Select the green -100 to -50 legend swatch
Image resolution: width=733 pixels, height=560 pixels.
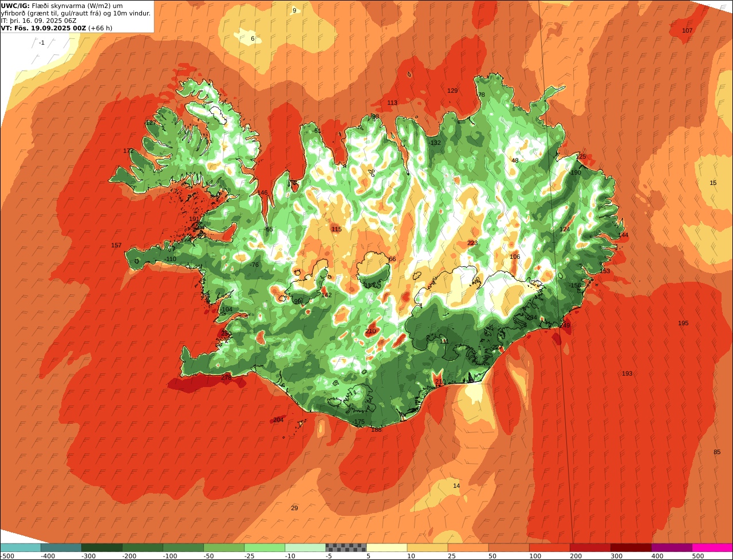click(x=183, y=547)
